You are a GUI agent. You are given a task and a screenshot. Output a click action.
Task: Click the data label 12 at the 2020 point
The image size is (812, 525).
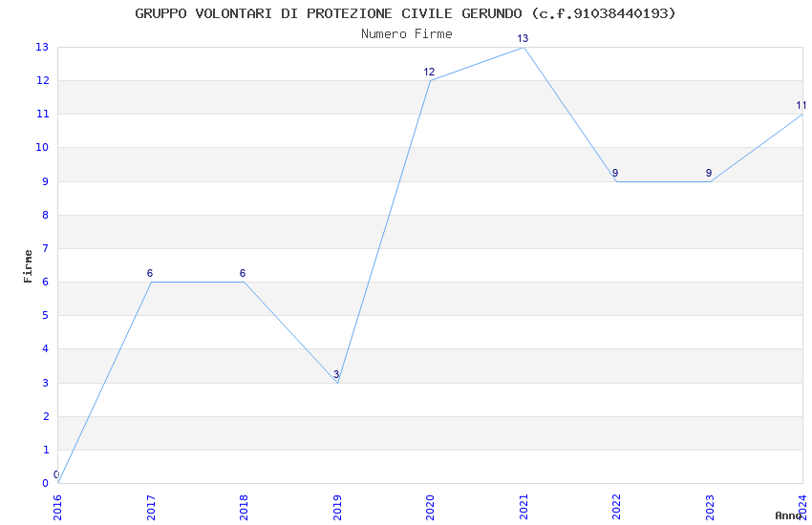429,72
